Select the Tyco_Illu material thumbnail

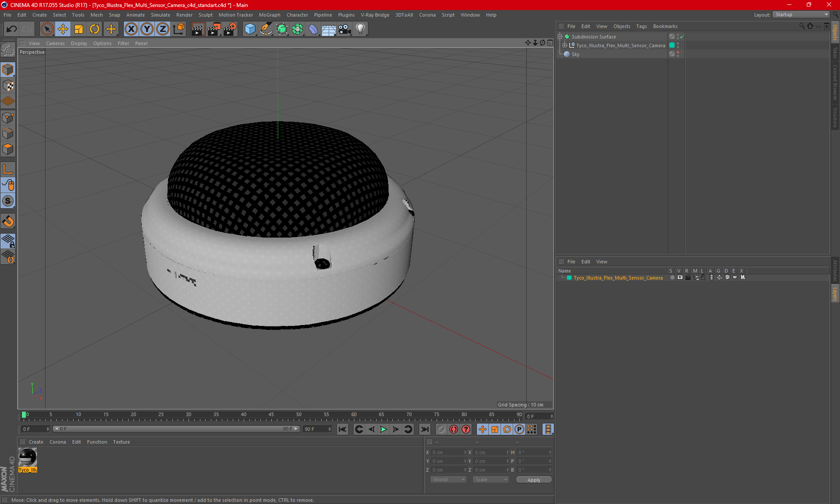tap(28, 458)
